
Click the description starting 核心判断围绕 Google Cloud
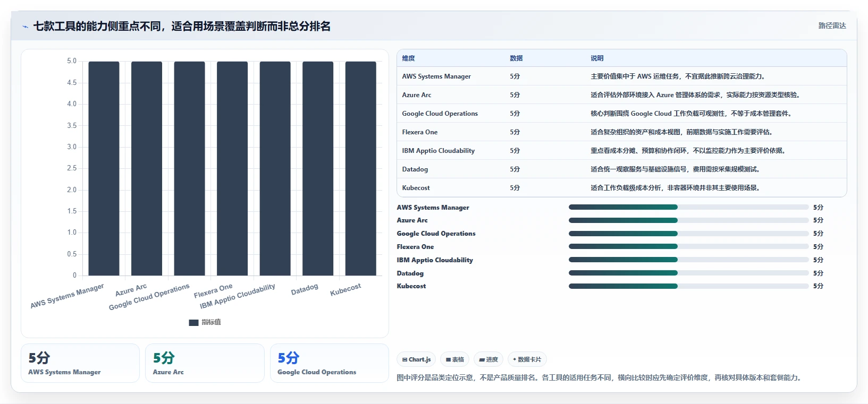[693, 114]
